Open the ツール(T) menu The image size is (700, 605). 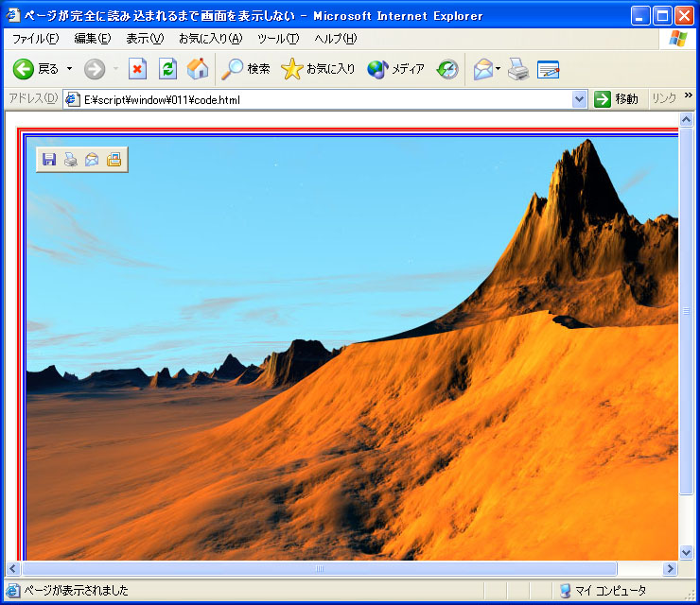[278, 39]
